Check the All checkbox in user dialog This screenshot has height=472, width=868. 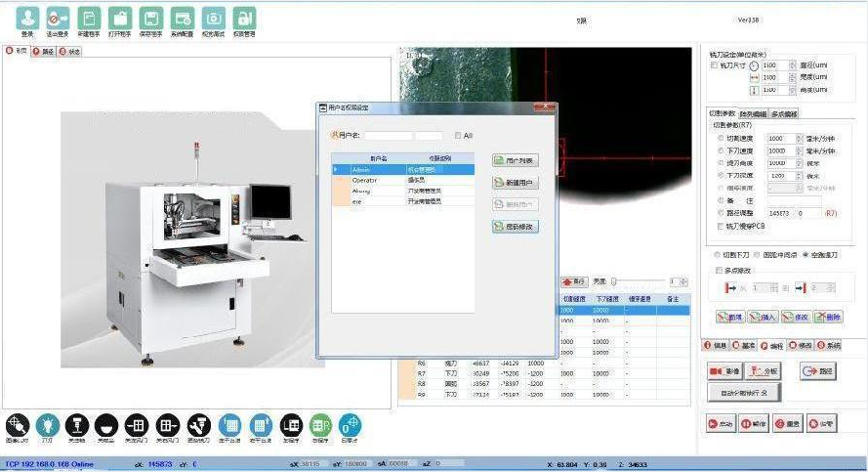[x=458, y=136]
